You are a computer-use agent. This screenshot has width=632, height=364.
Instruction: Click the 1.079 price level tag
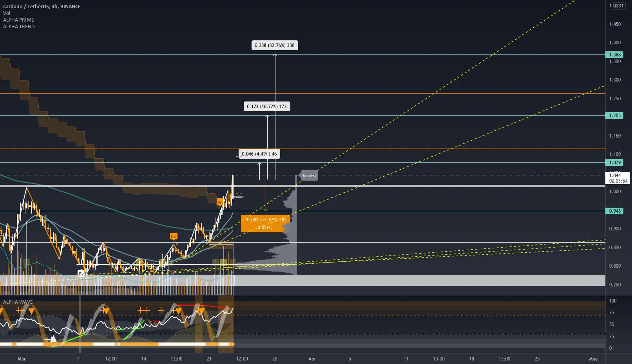pyautogui.click(x=614, y=162)
